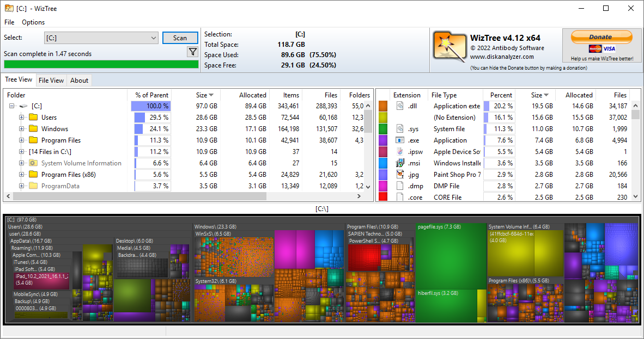Click the .exe Application file icon
The height and width of the screenshot is (339, 644).
click(401, 140)
